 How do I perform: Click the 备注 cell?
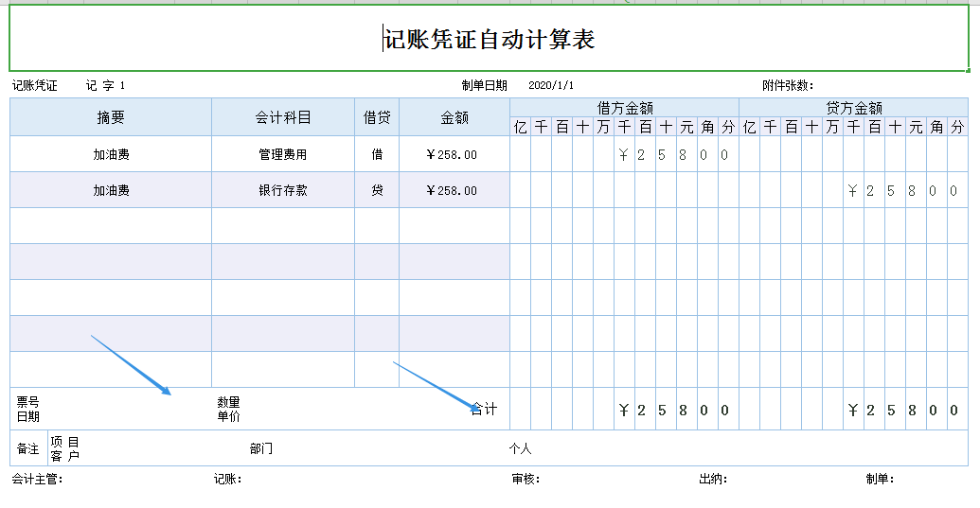click(x=28, y=448)
